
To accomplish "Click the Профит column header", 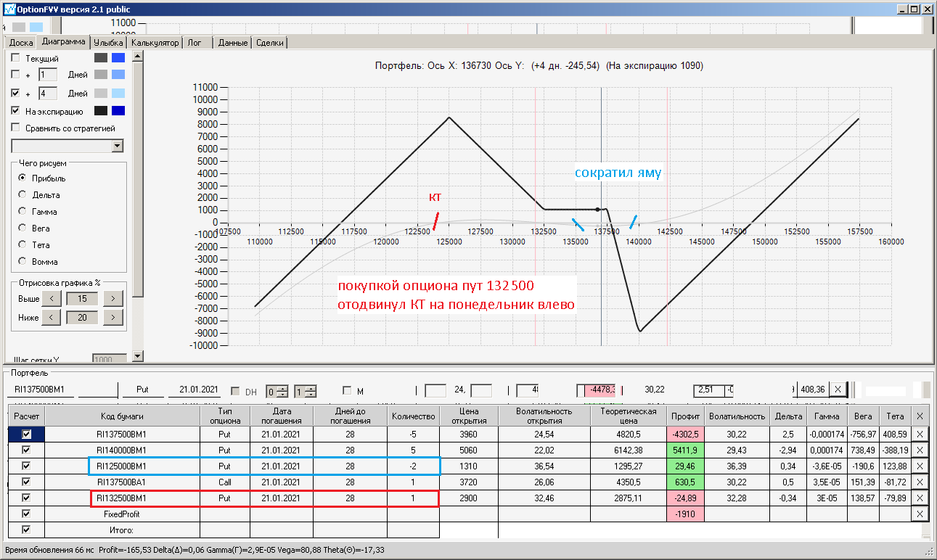I will (685, 416).
